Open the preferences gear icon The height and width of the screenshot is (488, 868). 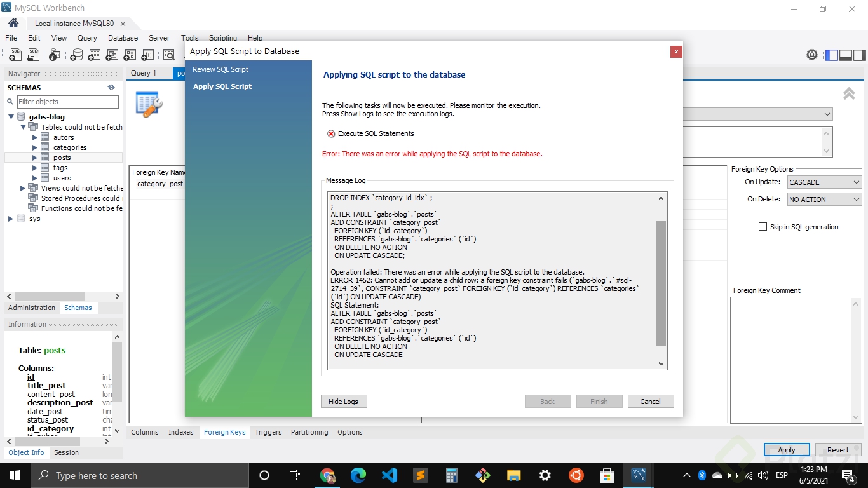click(x=812, y=55)
